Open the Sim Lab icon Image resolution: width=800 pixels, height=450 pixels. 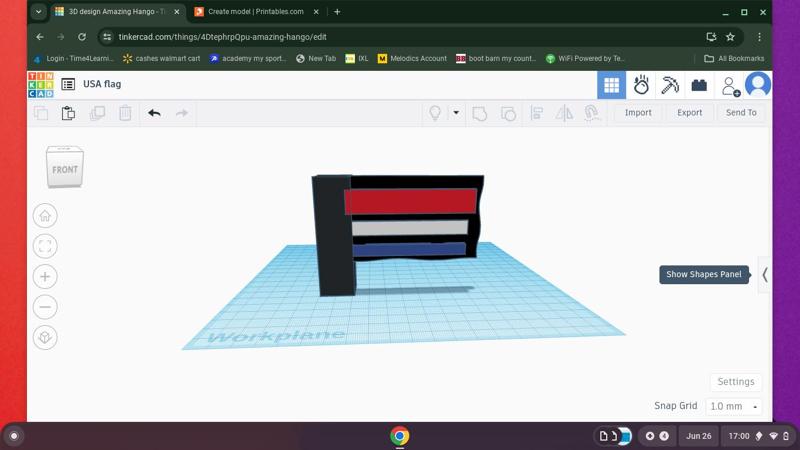641,85
